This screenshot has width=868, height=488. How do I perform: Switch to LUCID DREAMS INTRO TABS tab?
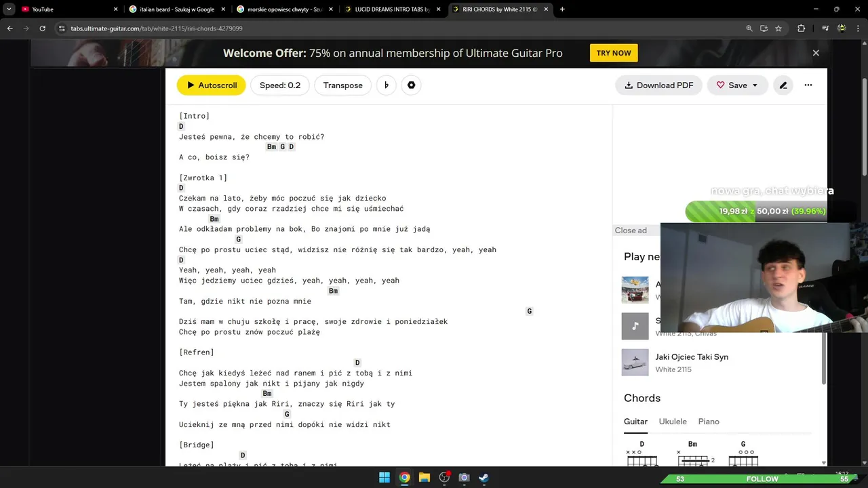click(392, 9)
